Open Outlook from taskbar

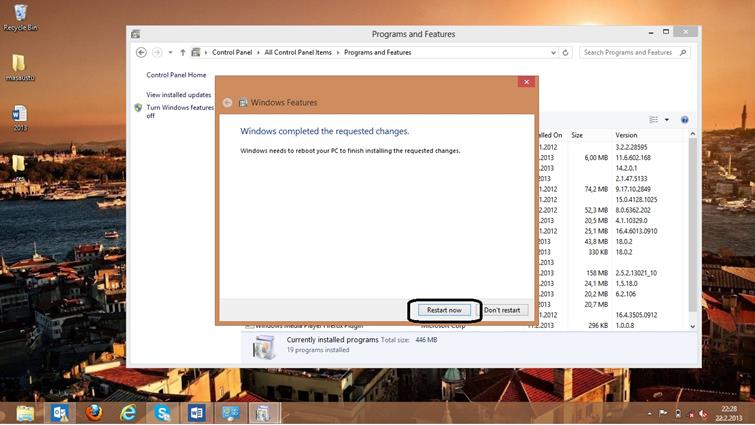(x=60, y=413)
